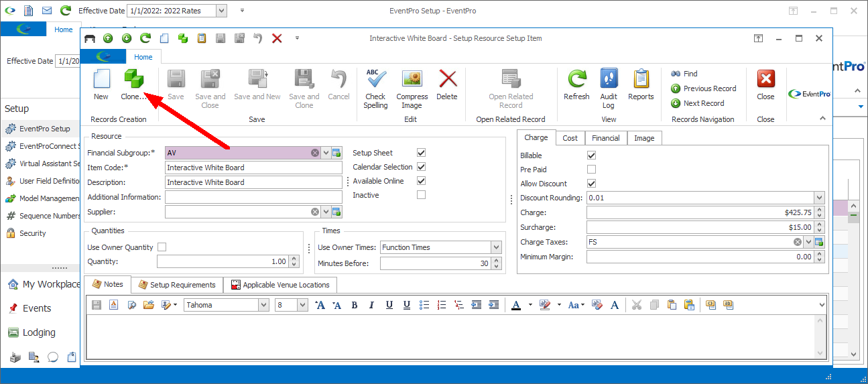Click the red Close ribbon button
This screenshot has height=384, width=868.
(x=765, y=84)
